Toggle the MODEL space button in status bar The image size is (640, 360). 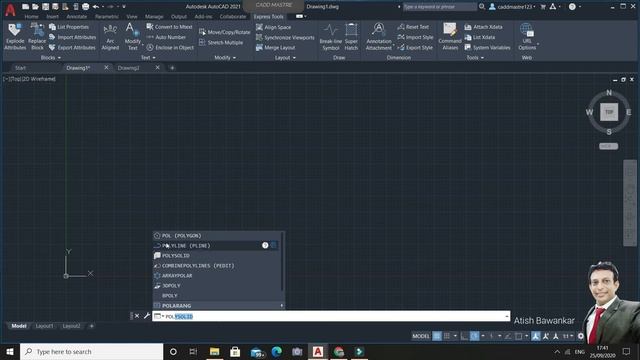click(421, 336)
